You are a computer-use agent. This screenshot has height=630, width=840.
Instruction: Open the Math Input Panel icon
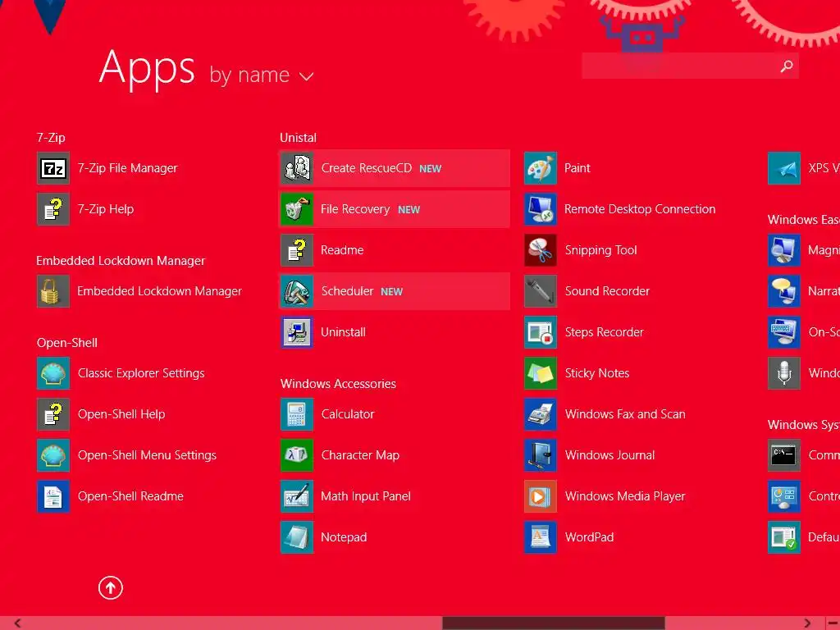[297, 496]
